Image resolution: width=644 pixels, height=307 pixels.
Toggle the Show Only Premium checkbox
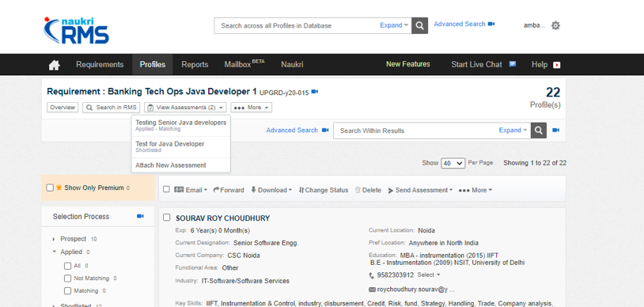tap(50, 188)
